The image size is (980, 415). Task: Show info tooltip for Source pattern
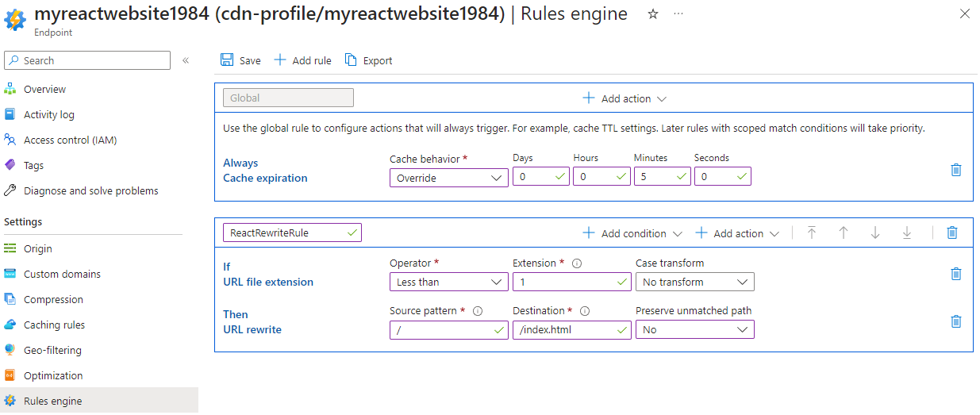pos(478,311)
